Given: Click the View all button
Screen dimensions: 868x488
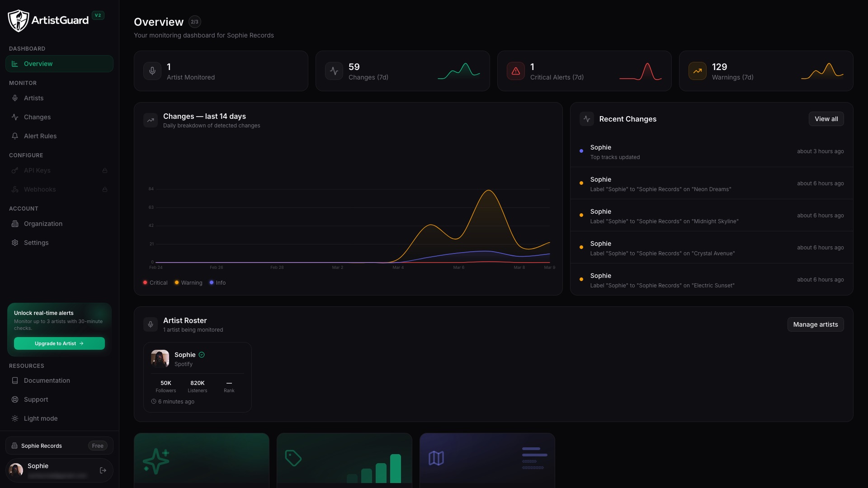Looking at the screenshot, I should tap(826, 119).
